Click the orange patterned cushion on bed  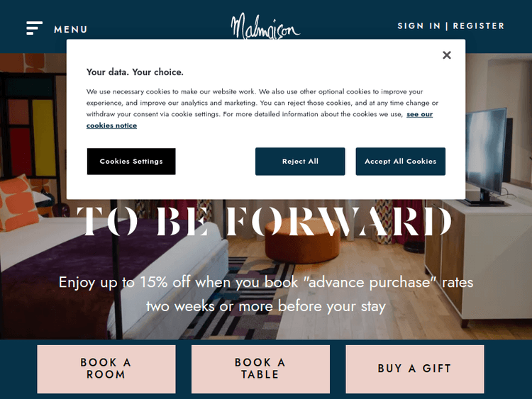[x=18, y=202]
